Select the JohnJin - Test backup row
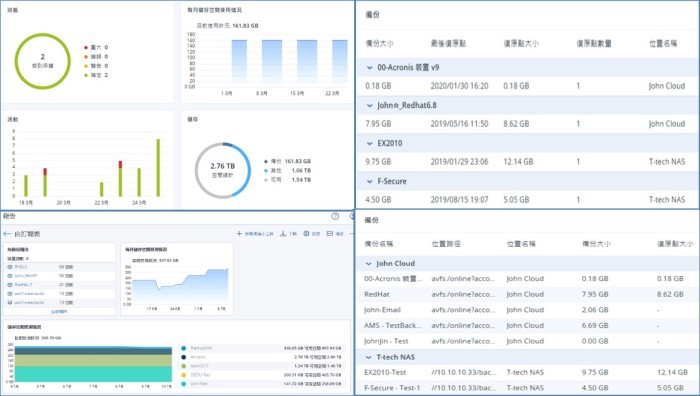Screen dimensions: 700x396 point(528,341)
